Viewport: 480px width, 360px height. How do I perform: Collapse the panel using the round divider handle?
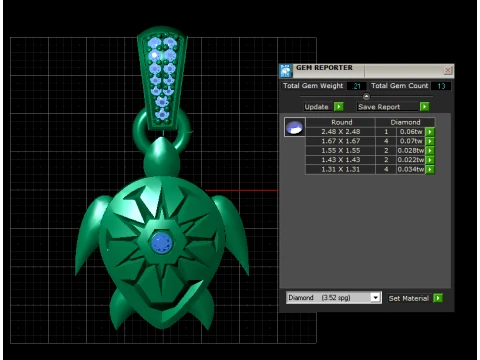366,96
